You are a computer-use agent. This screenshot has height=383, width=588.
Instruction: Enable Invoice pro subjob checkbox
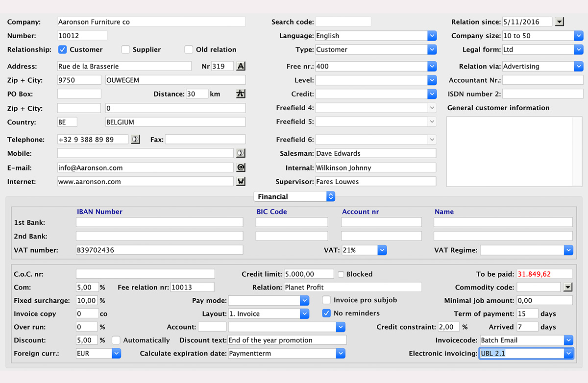pyautogui.click(x=326, y=300)
